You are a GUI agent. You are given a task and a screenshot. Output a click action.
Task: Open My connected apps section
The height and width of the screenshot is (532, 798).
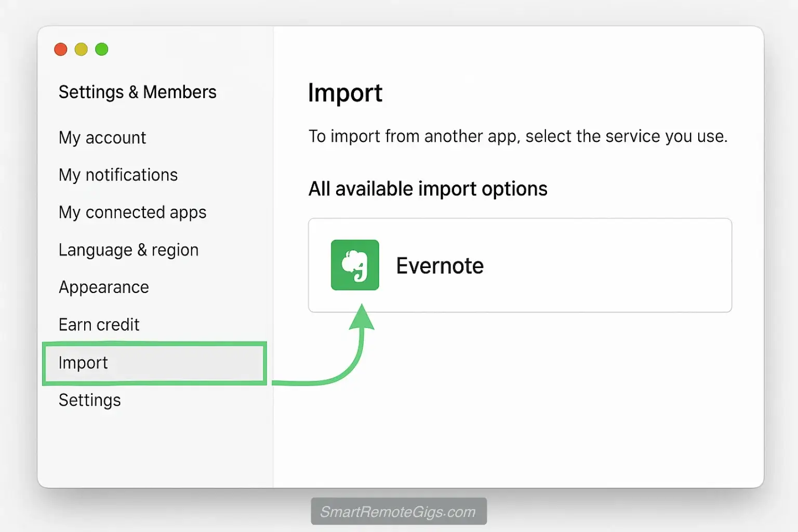[x=132, y=212]
